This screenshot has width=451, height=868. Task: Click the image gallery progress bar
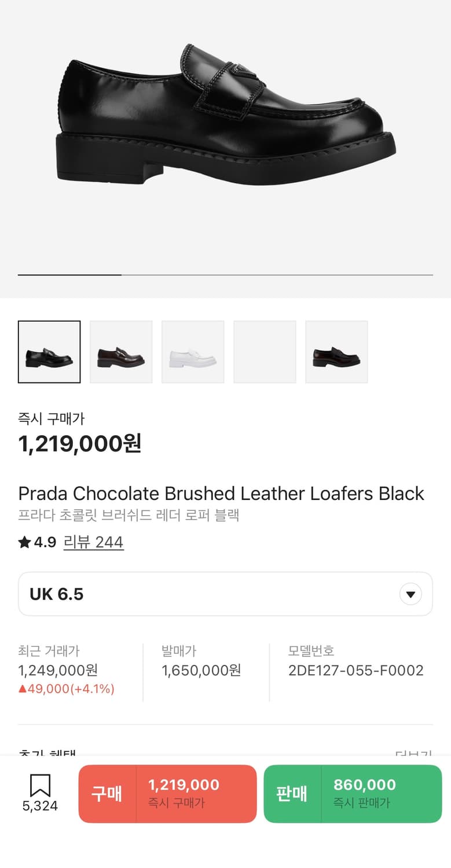pyautogui.click(x=225, y=275)
